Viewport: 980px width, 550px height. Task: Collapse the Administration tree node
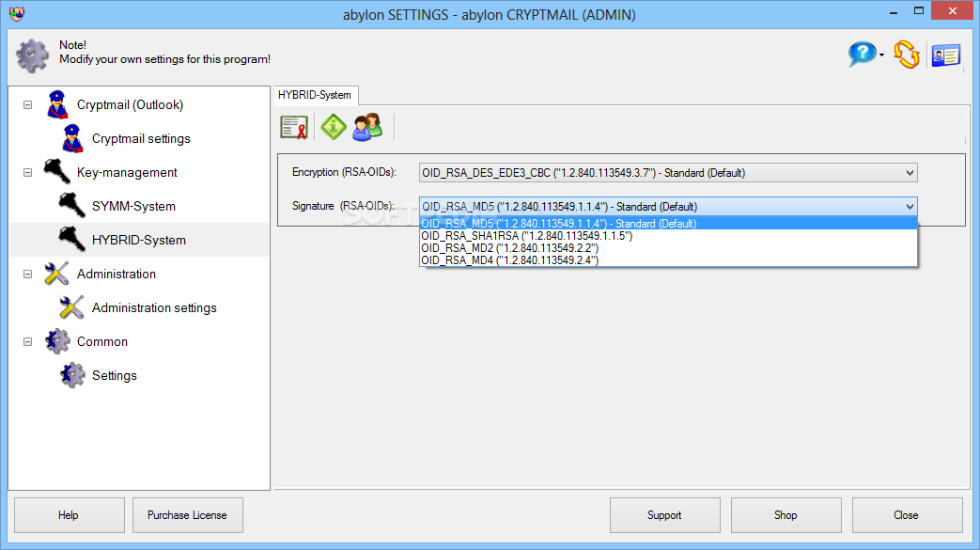27,275
